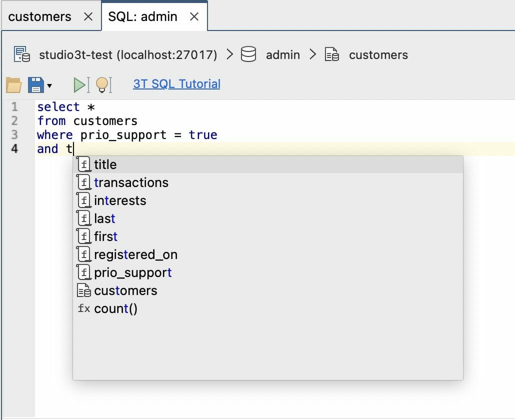Open the save options dropdown arrow
This screenshot has height=420, width=515.
[49, 85]
